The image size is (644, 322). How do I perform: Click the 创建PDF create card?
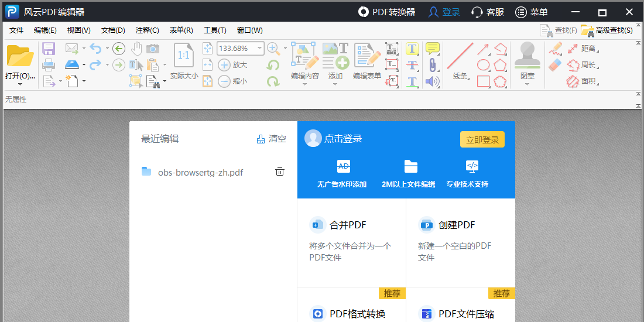tap(460, 242)
